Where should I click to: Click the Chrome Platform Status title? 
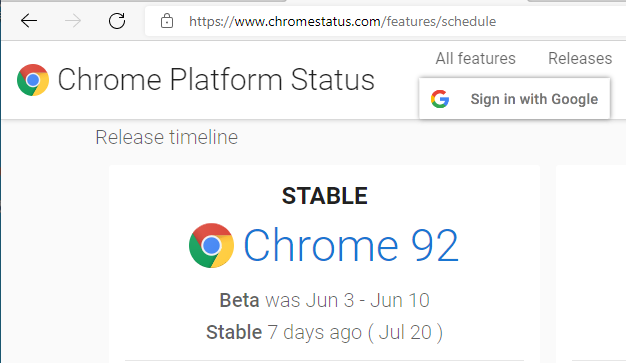[x=216, y=79]
